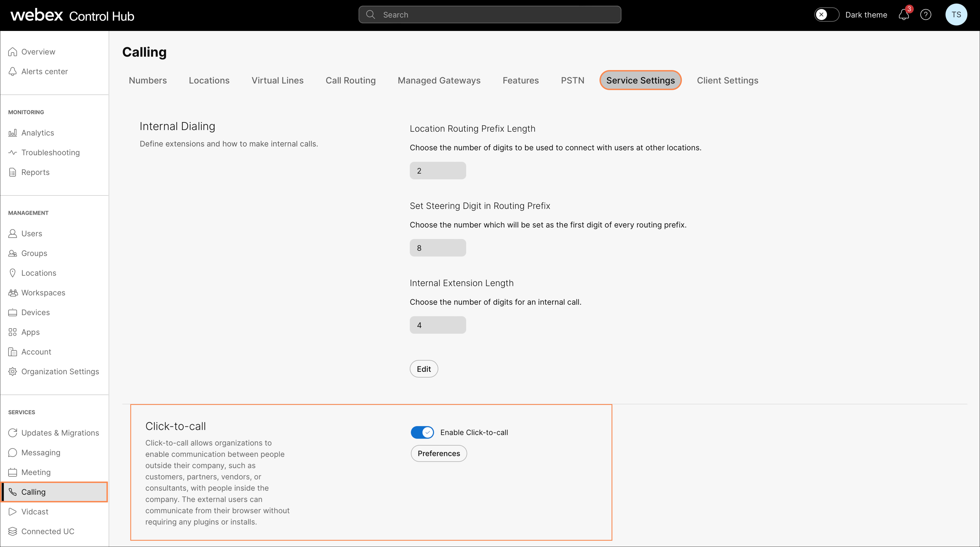This screenshot has height=547, width=980.
Task: Click Updates & Migrations refresh icon
Action: coord(13,433)
